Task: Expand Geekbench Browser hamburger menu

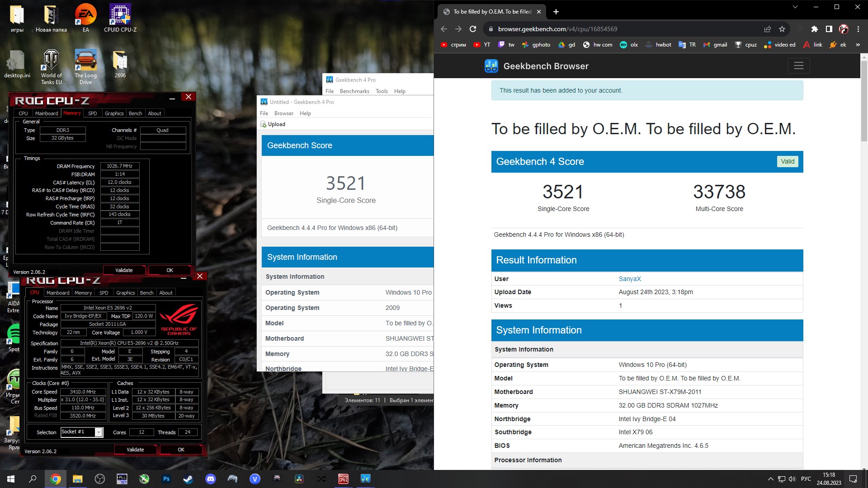Action: (798, 66)
